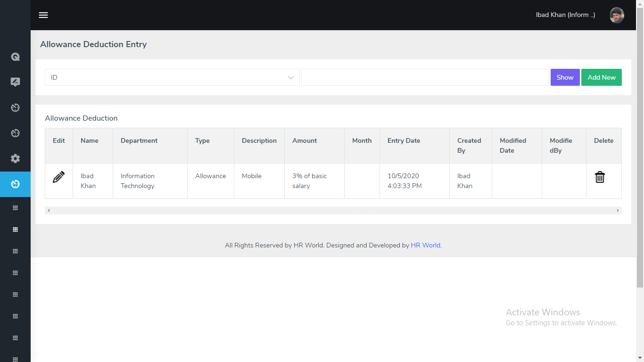Open the hamburger menu in top bar
Image resolution: width=644 pixels, height=362 pixels.
(x=43, y=15)
